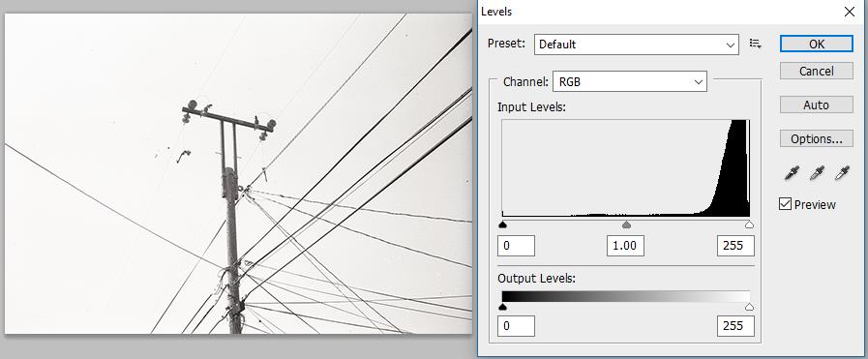This screenshot has width=868, height=359.
Task: Click the gamma 1.00 value field
Action: tap(625, 246)
